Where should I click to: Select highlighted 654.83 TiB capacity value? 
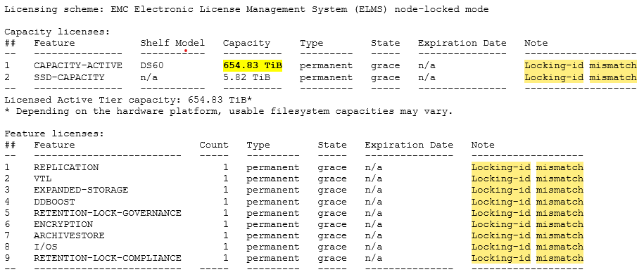tap(253, 65)
